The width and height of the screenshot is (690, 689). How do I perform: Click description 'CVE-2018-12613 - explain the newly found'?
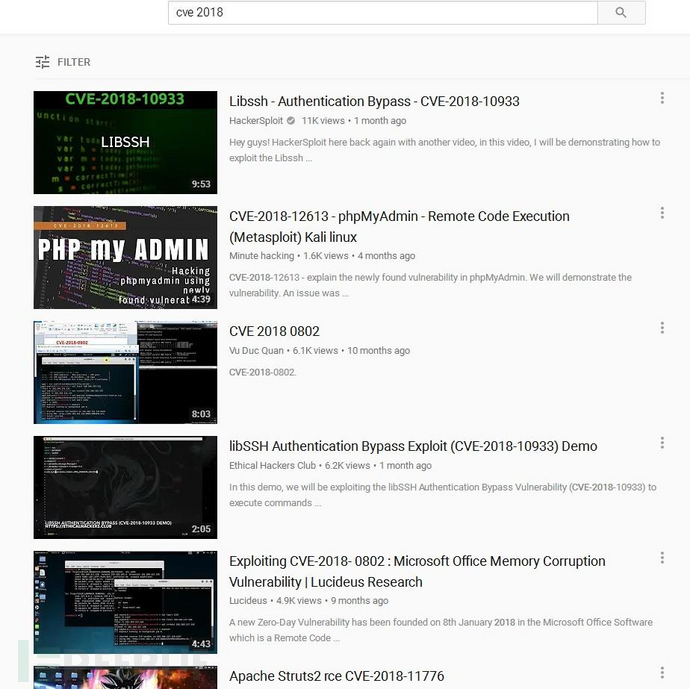pyautogui.click(x=430, y=285)
